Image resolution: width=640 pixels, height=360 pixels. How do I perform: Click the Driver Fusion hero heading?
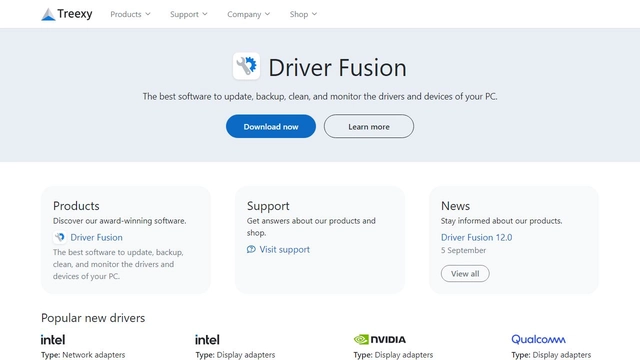[x=338, y=67]
